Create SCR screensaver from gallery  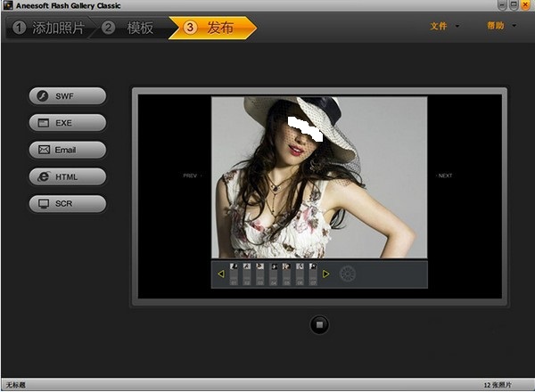[68, 203]
